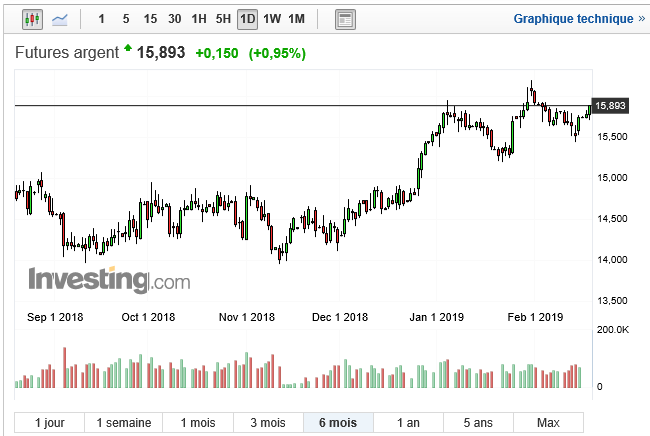This screenshot has width=650, height=436.
Task: Set the 15 minute interval
Action: click(x=150, y=19)
